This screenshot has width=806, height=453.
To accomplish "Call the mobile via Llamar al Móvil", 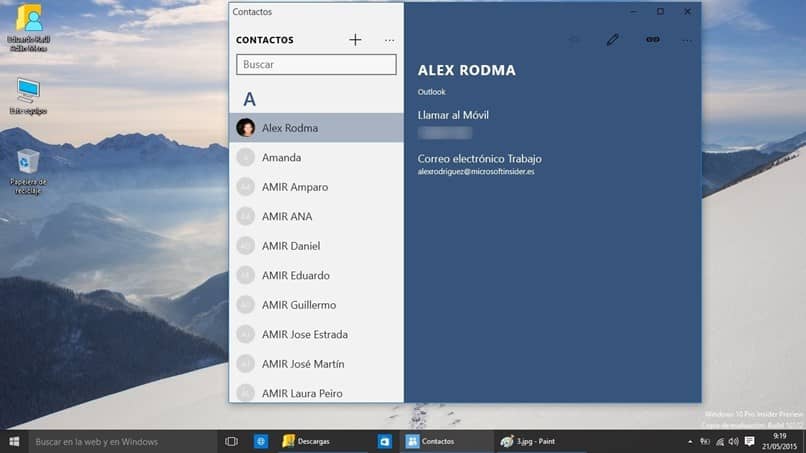I will [x=453, y=115].
